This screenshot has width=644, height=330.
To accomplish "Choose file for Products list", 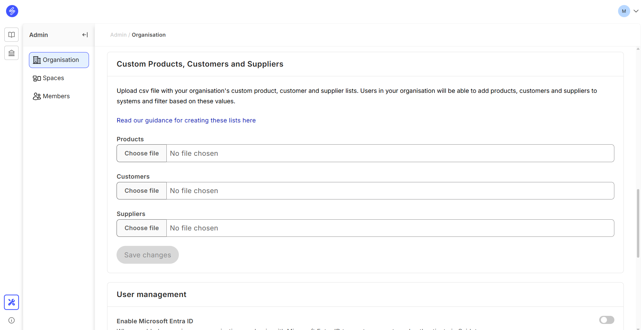I will click(x=141, y=153).
